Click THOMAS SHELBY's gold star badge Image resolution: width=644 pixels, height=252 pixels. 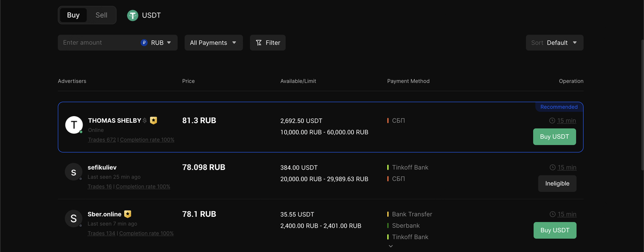click(x=153, y=121)
